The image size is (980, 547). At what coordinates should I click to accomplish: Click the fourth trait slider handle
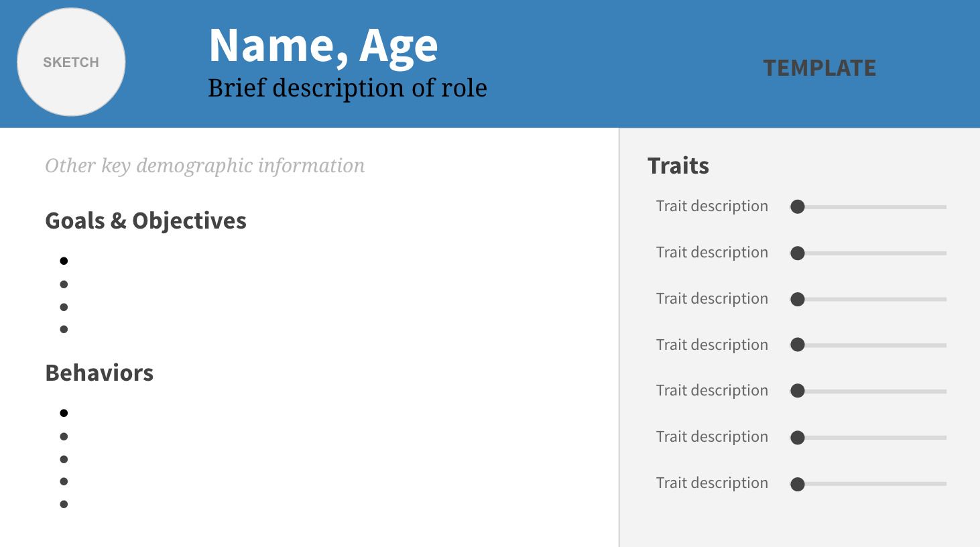point(797,345)
